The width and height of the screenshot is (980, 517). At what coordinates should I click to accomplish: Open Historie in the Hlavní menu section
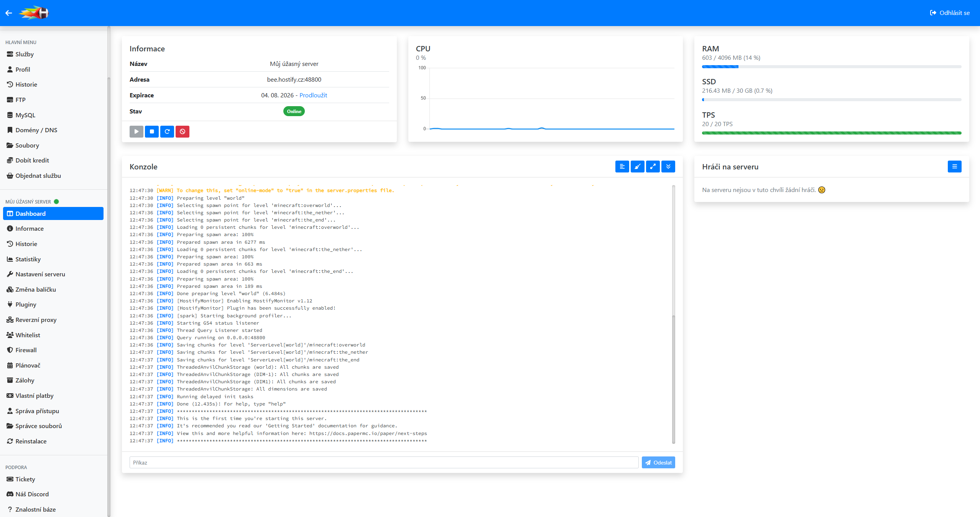[x=53, y=84]
